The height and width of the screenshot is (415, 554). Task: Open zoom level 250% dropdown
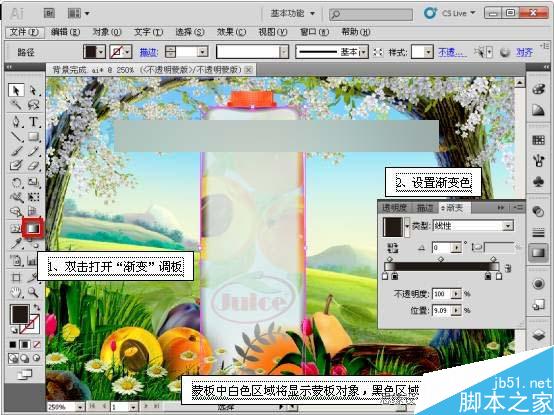80,407
